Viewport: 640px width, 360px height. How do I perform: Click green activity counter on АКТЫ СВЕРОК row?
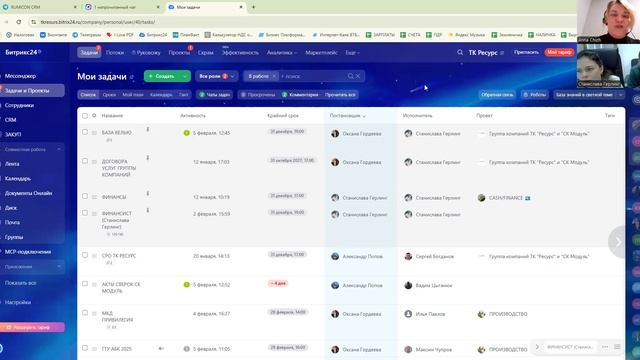[187, 284]
